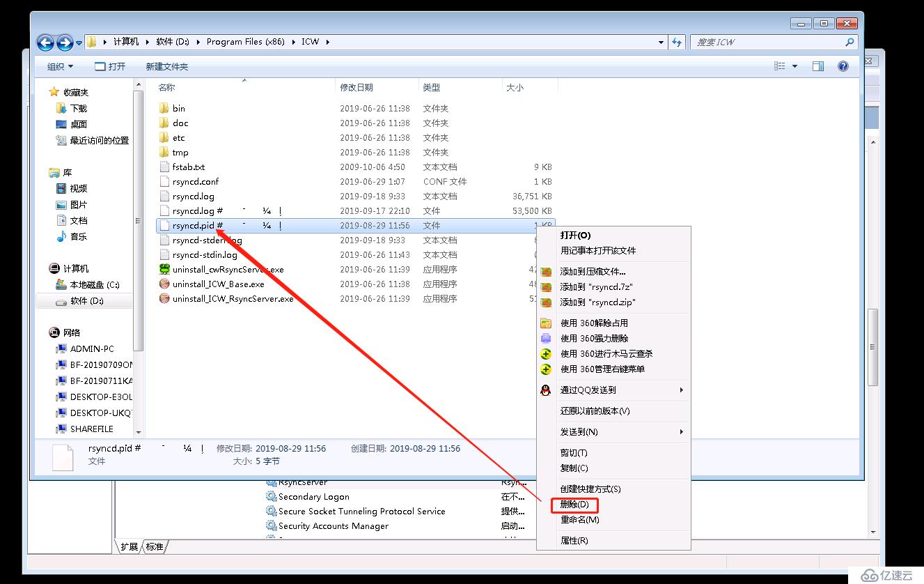Select the tmp folder icon
This screenshot has width=924, height=584.
point(164,152)
